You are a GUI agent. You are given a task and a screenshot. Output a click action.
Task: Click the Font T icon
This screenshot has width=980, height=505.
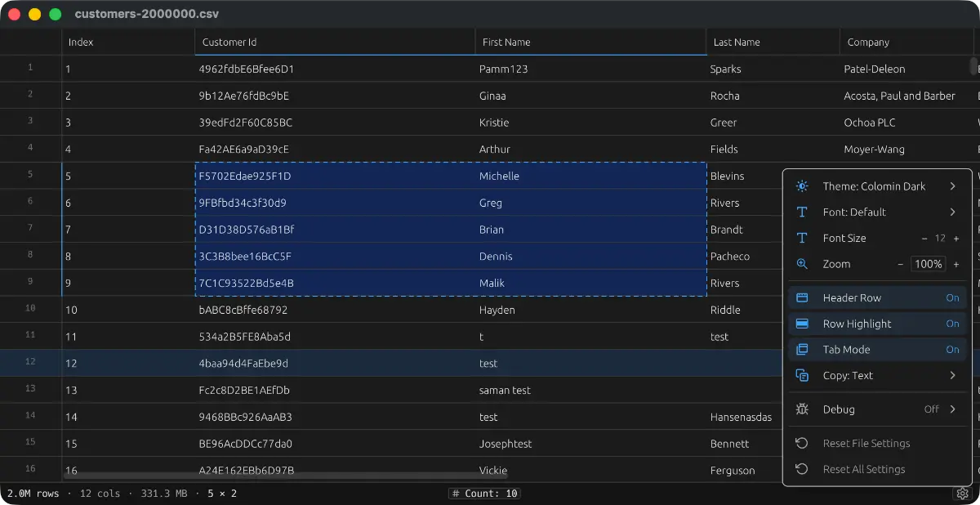click(802, 212)
